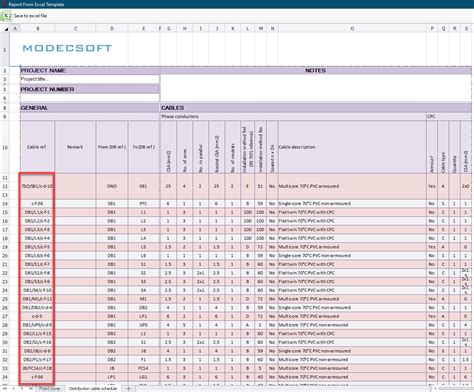This screenshot has height=392, width=474.
Task: Click the Cable description column heading
Action: (x=352, y=147)
